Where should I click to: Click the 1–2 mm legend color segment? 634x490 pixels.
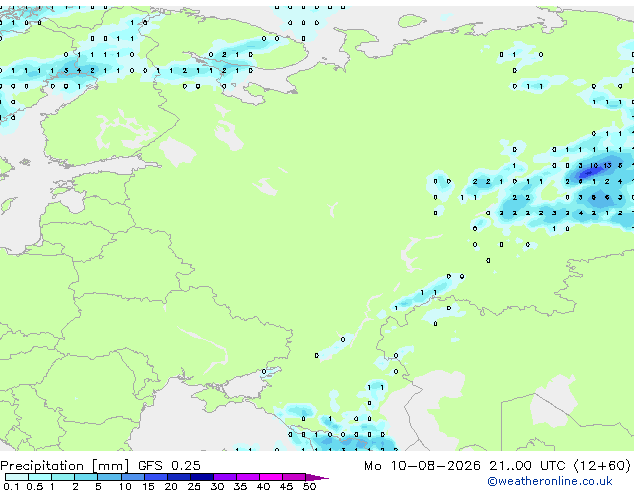[63, 477]
